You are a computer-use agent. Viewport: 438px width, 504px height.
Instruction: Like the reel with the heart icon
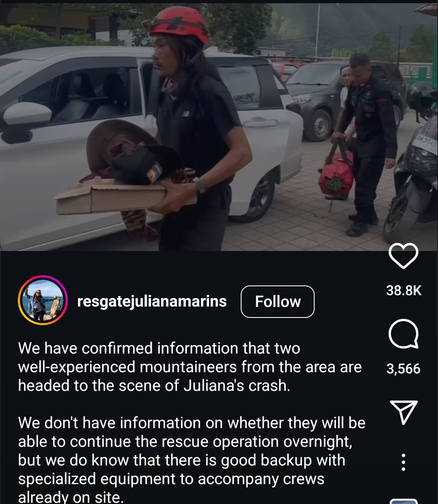point(403,256)
